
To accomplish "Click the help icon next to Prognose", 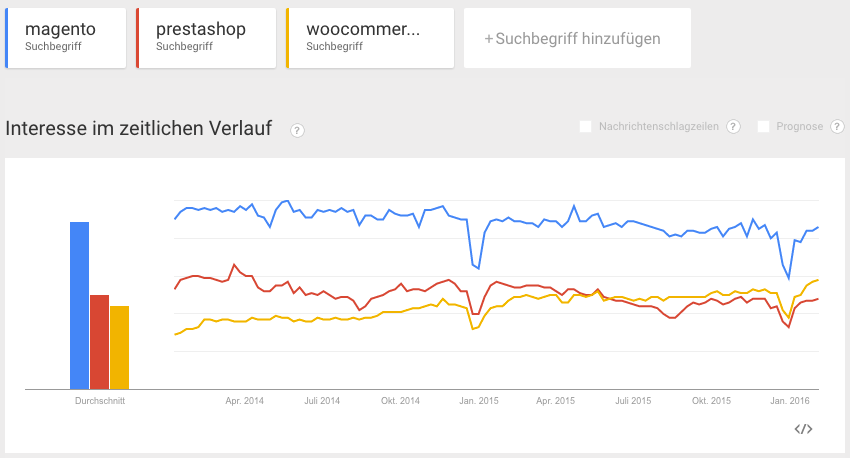I will pyautogui.click(x=836, y=126).
